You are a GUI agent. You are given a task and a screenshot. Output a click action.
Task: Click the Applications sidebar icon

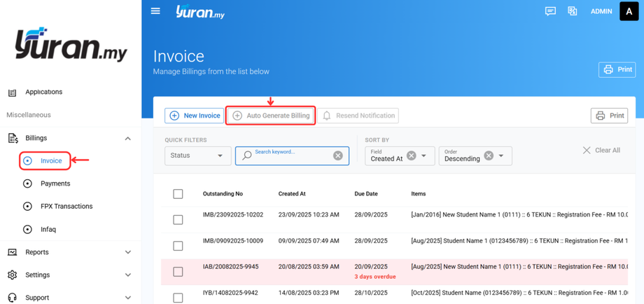[x=12, y=92]
